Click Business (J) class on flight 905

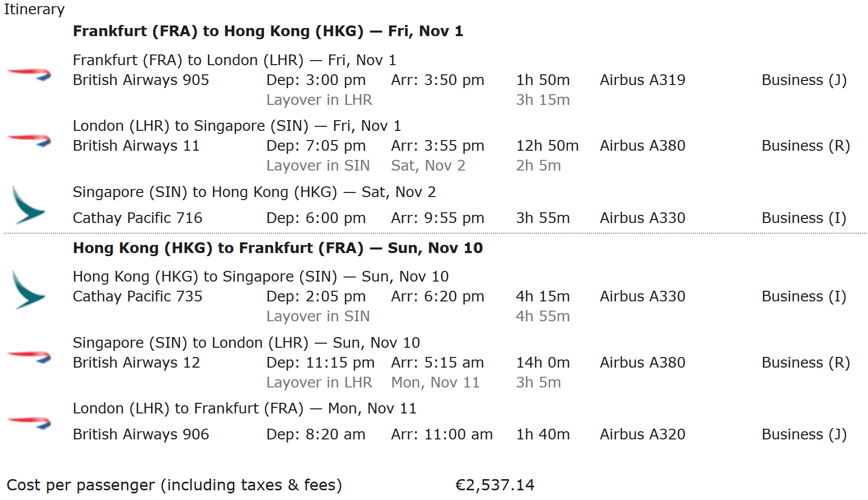pos(804,80)
